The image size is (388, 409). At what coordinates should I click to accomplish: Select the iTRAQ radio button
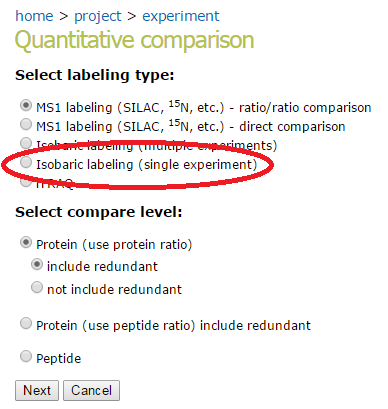[x=26, y=182]
